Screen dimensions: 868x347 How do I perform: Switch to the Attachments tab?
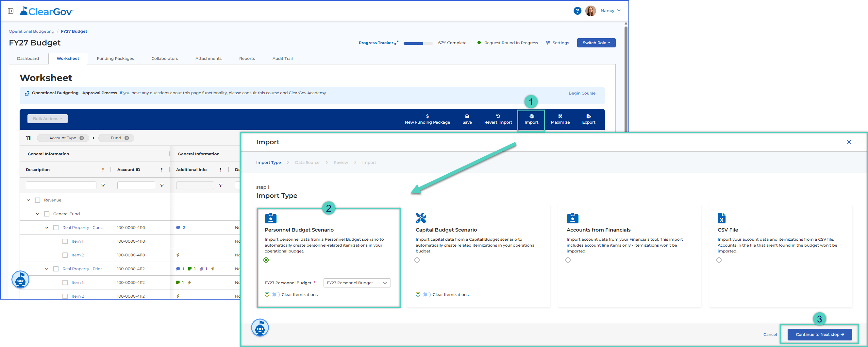coord(209,58)
